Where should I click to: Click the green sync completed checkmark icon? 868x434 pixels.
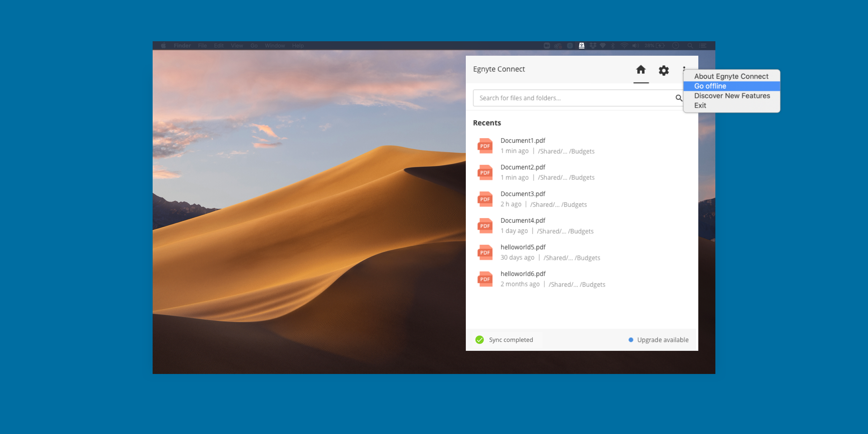[x=480, y=340]
